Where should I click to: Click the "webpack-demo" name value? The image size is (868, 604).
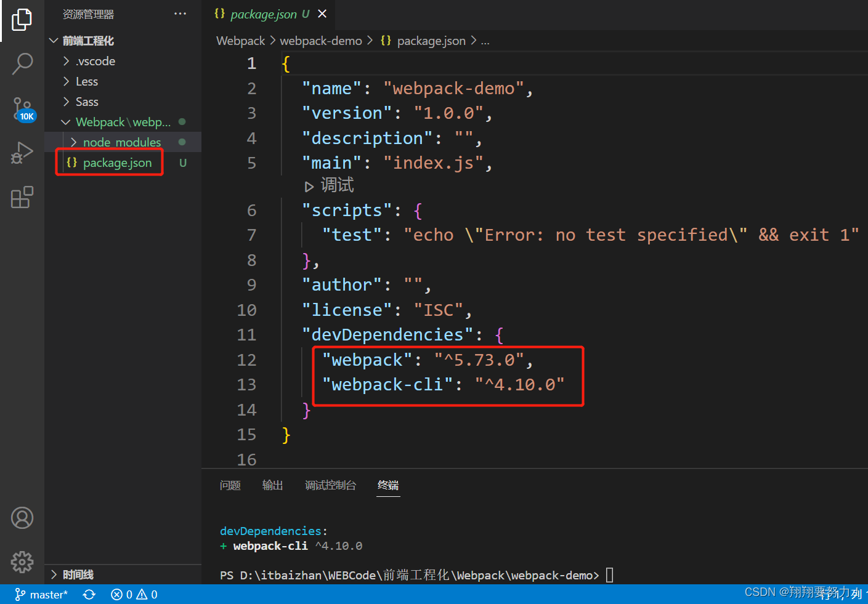click(453, 89)
